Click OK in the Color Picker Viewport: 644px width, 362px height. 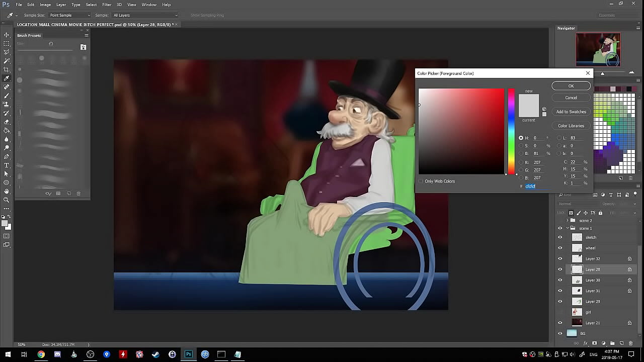[x=571, y=86]
